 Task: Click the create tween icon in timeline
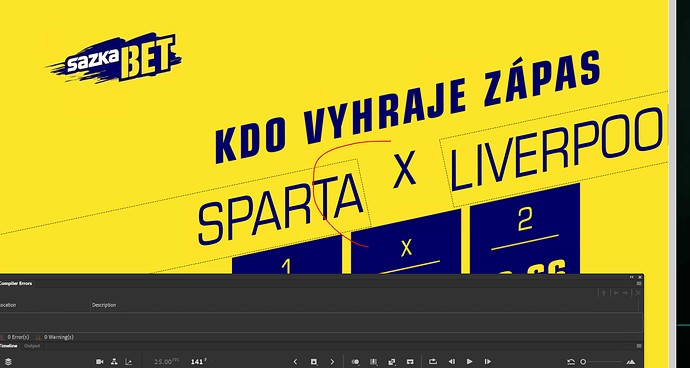[392, 362]
